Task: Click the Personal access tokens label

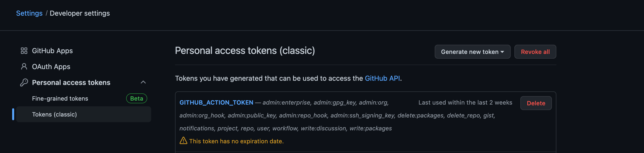Action: 71,82
